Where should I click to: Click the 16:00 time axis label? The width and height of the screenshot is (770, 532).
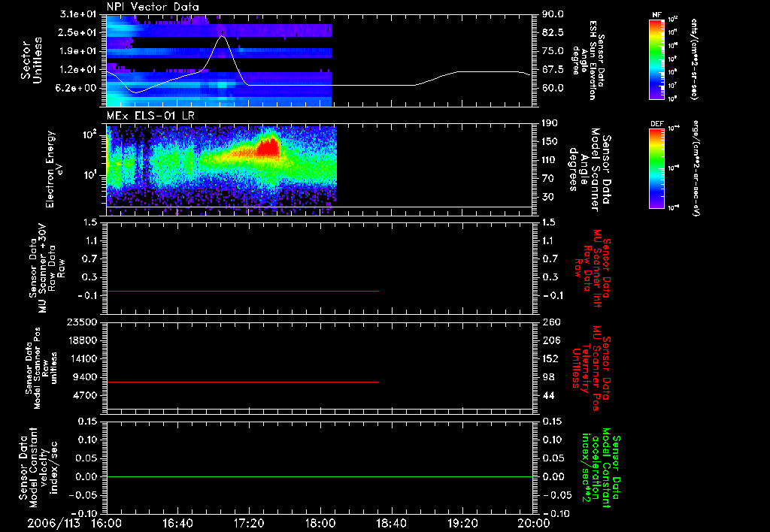[x=107, y=524]
